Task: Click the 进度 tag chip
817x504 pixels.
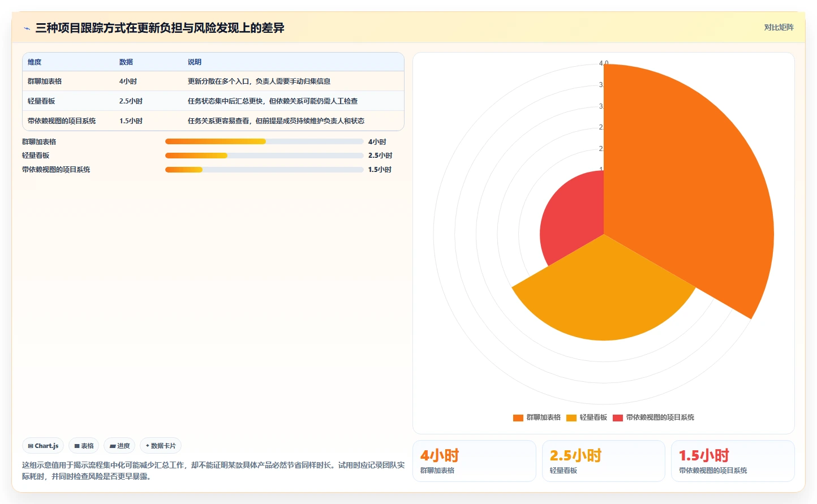Action: coord(119,446)
